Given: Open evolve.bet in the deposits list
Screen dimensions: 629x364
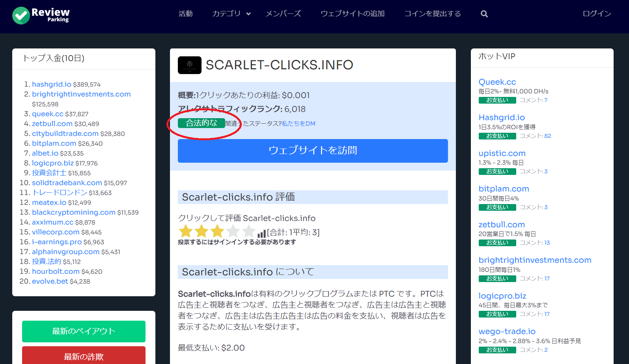Looking at the screenshot, I should (x=50, y=281).
